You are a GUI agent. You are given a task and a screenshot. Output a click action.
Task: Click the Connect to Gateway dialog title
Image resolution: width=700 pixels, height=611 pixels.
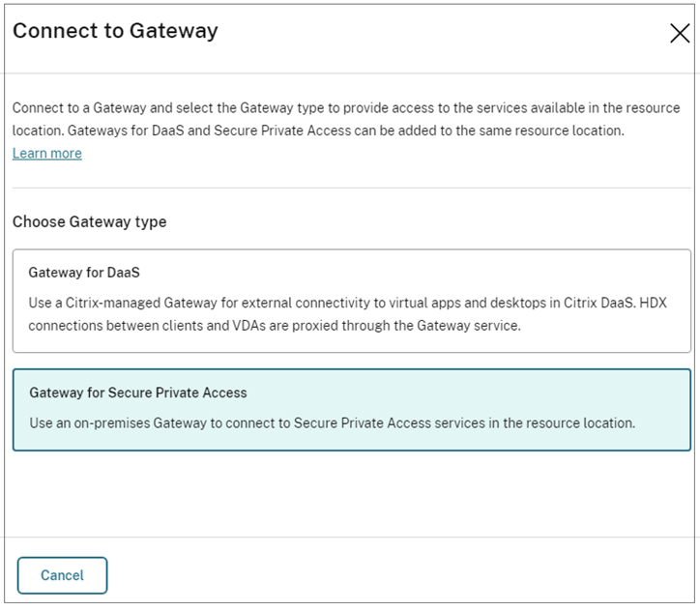pyautogui.click(x=115, y=31)
